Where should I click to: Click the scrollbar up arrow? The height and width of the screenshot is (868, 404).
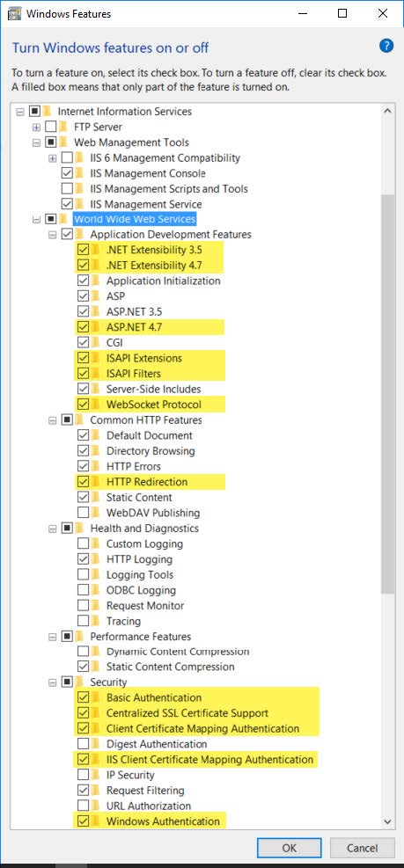[388, 111]
